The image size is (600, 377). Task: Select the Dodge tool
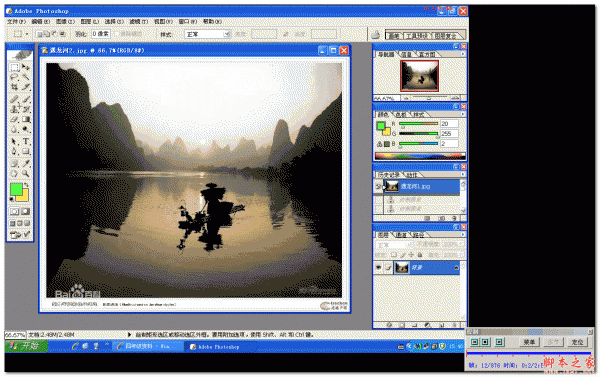tap(26, 130)
